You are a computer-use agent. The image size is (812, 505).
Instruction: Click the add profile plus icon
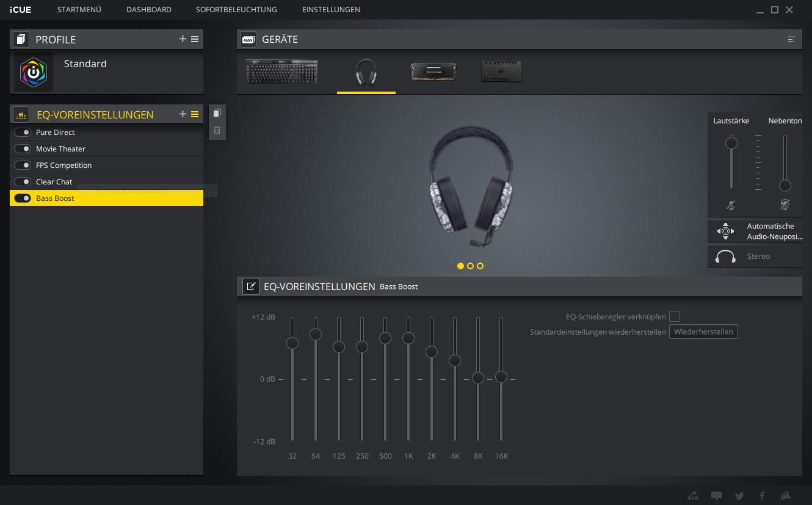coord(183,39)
